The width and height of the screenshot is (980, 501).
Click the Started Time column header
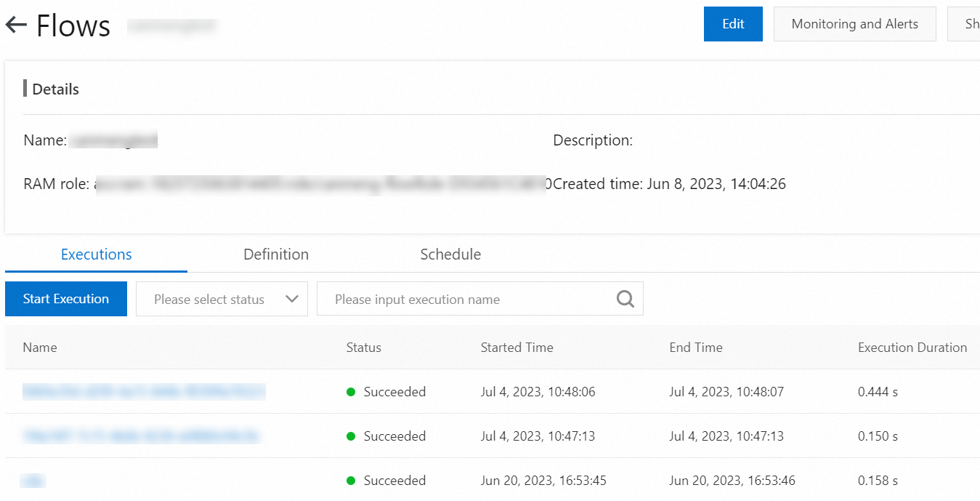(x=517, y=347)
